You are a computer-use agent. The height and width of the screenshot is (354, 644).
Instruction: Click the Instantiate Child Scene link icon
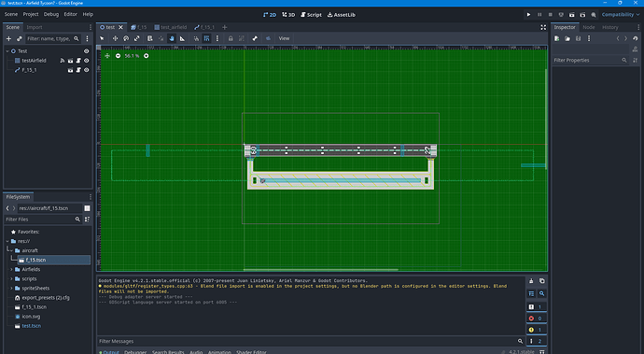pos(19,38)
